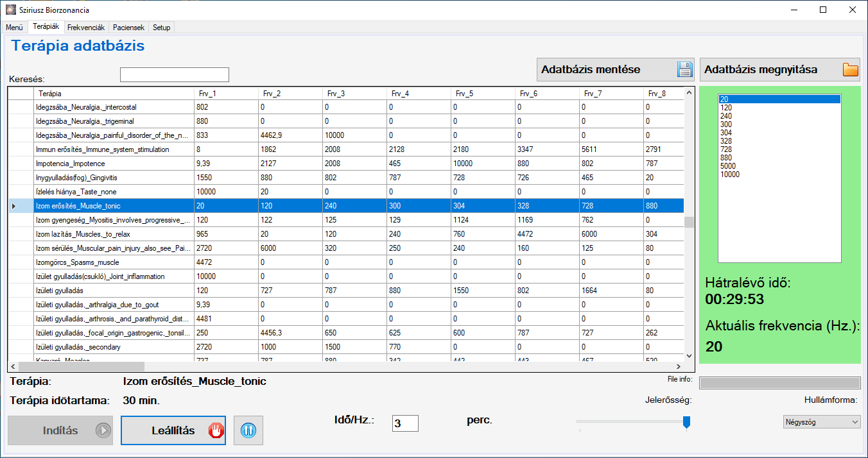Select the Izomgörcs_Spasms_muscle therapy row
The height and width of the screenshot is (458, 868).
(113, 262)
